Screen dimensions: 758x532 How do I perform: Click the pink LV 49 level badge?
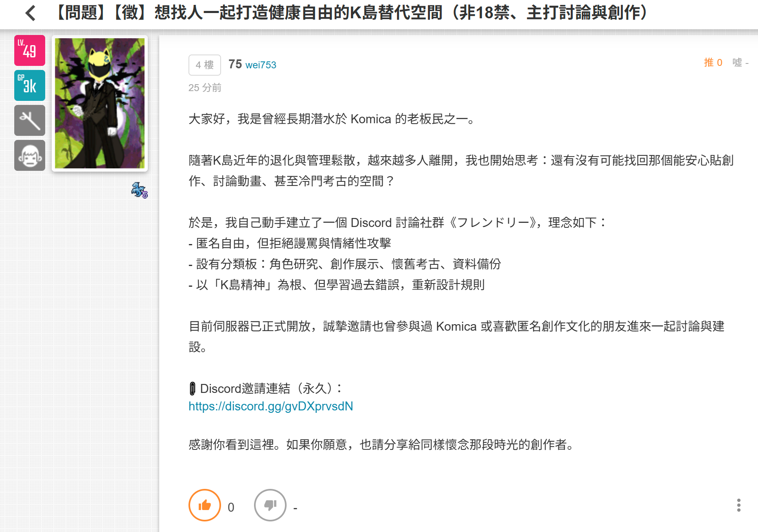[x=30, y=50]
